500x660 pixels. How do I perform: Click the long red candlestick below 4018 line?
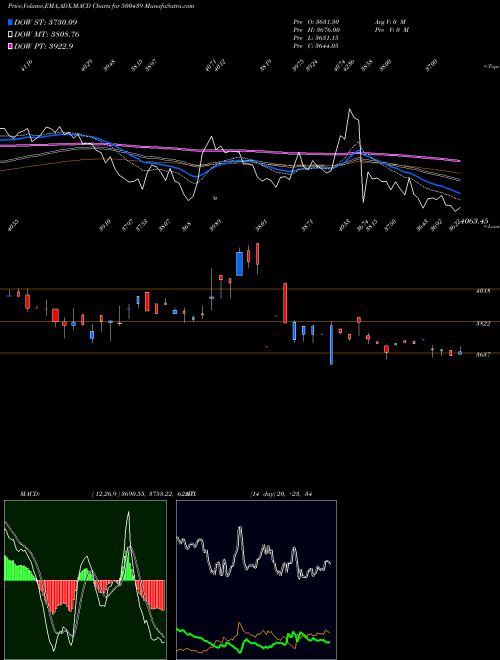(x=285, y=303)
